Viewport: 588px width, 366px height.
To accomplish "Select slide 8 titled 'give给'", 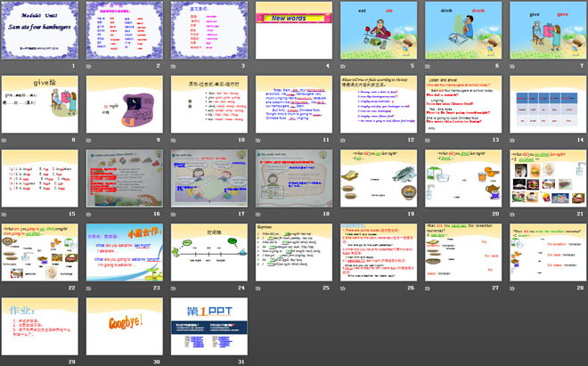I will [40, 104].
